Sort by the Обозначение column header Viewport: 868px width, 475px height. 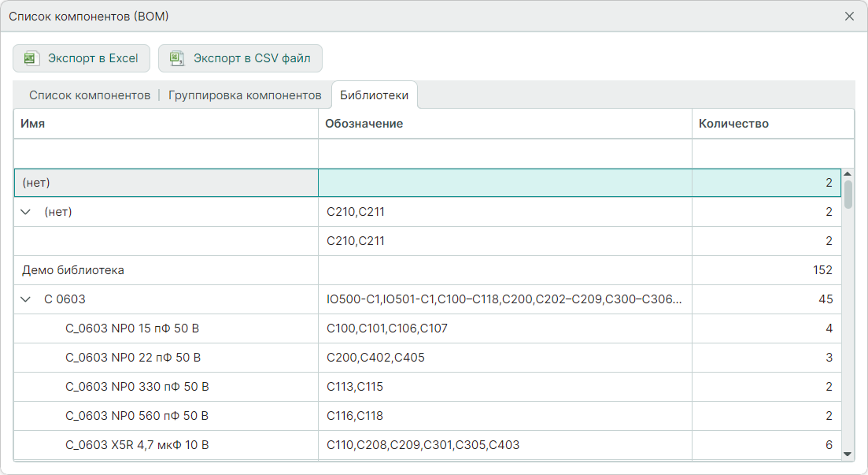tap(504, 124)
